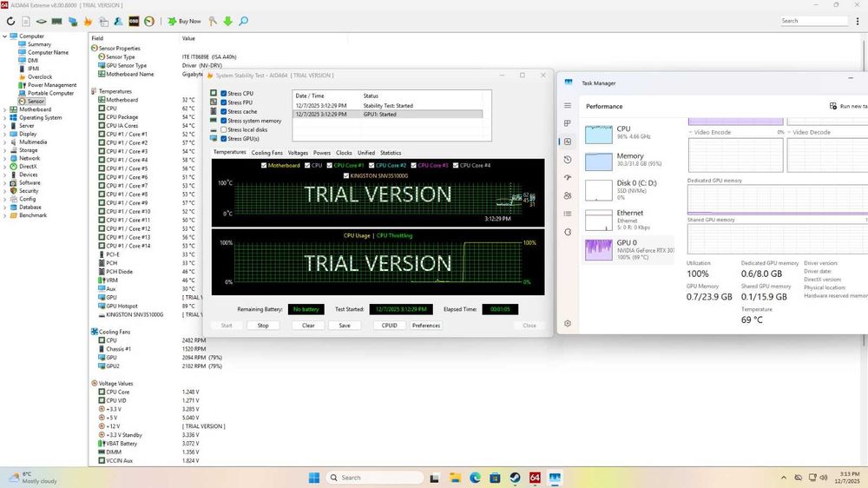Click the AIDA64 Search input field

[x=813, y=21]
